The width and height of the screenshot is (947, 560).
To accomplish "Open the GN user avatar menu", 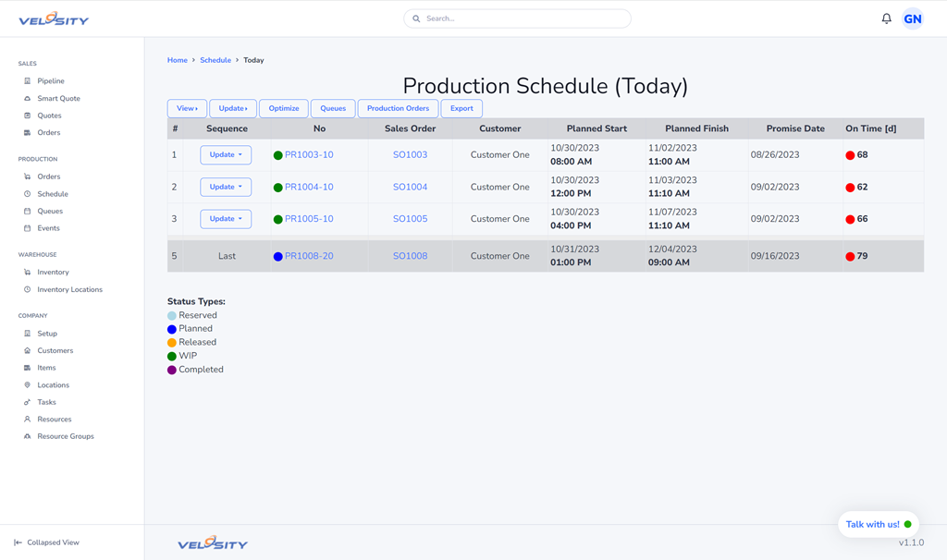I will (913, 18).
